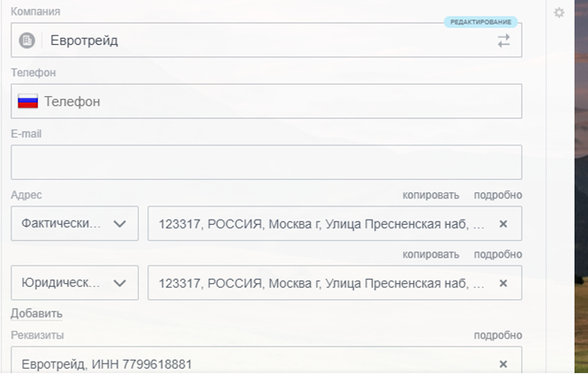Click подробно link above first address
This screenshot has width=588, height=374.
(498, 195)
